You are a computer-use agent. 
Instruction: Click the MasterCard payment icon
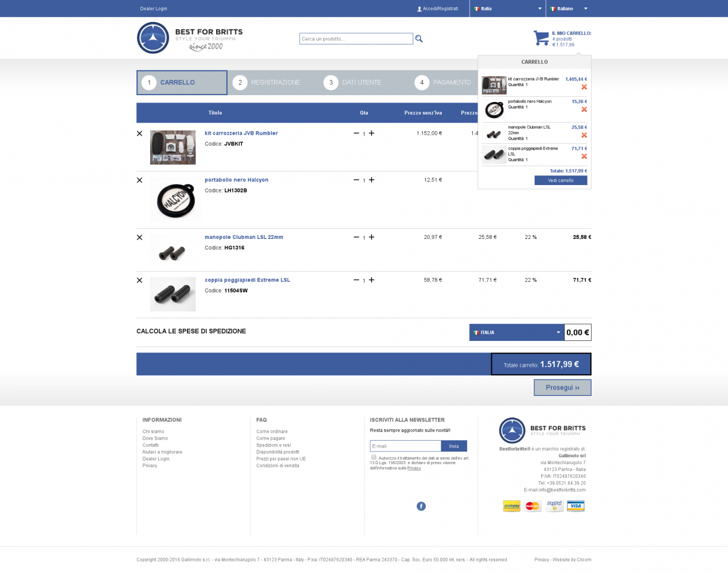tap(533, 506)
